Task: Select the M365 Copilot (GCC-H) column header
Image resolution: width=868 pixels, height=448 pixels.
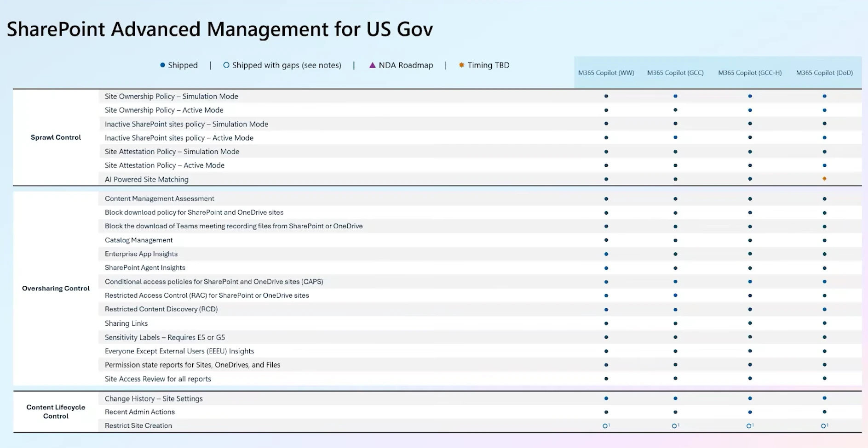Action: point(750,73)
